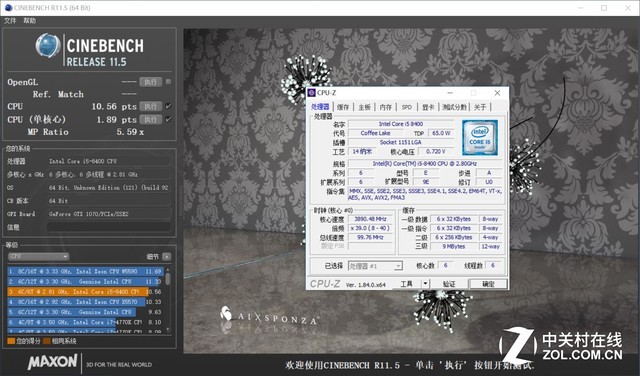Click the ranking list scroll-down arrow
Viewport: 640px width, 376px height.
coord(168,330)
